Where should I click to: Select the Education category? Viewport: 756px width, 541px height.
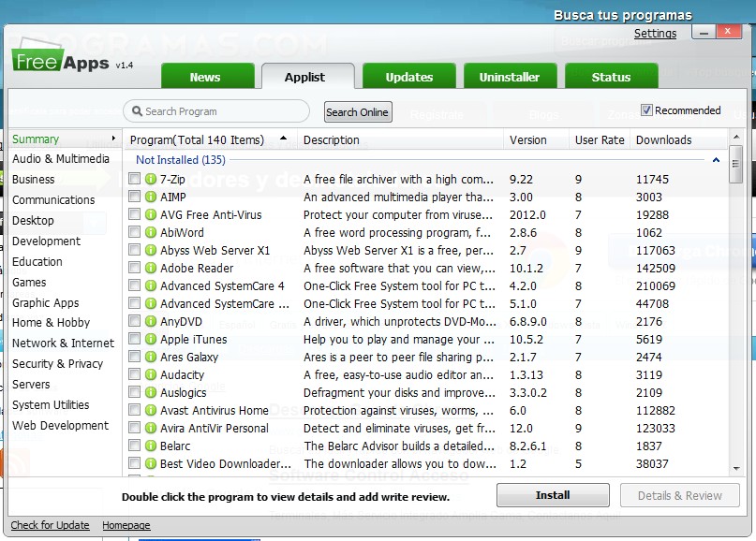[37, 261]
